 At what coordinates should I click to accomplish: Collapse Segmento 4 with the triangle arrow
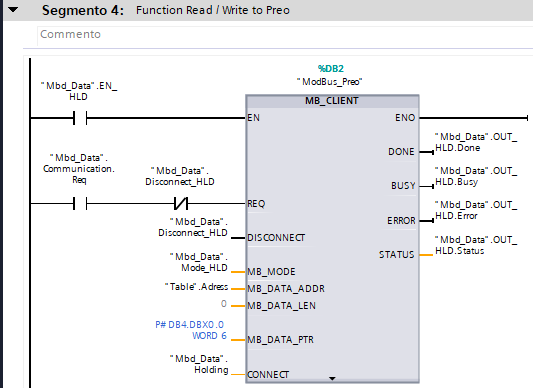tap(13, 10)
